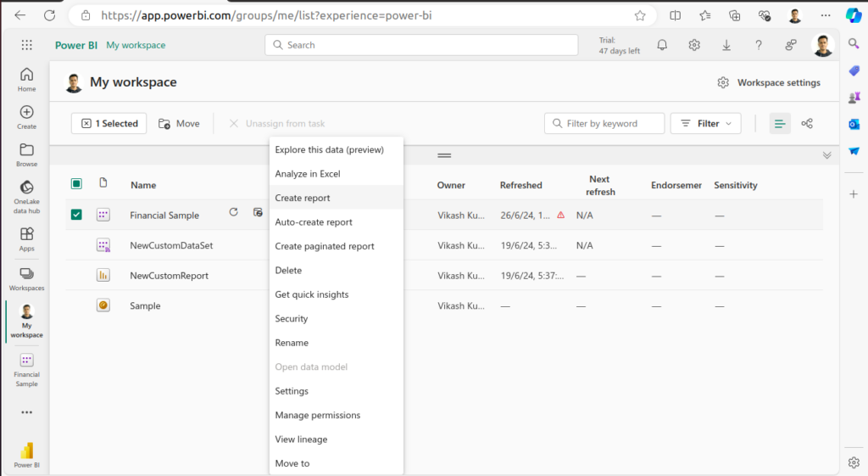Viewport: 868px width, 476px height.
Task: Open the notifications bell icon
Action: (662, 45)
